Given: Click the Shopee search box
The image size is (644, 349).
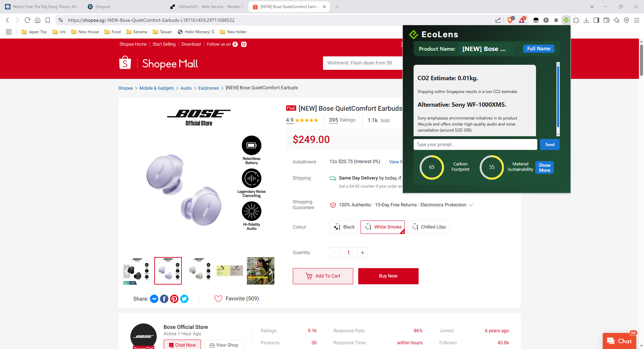Looking at the screenshot, I should [x=363, y=63].
